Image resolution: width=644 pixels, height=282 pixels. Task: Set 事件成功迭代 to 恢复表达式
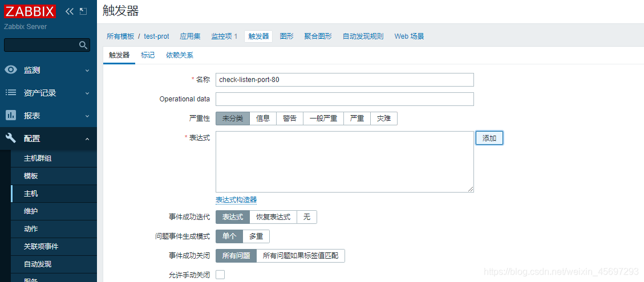point(273,217)
